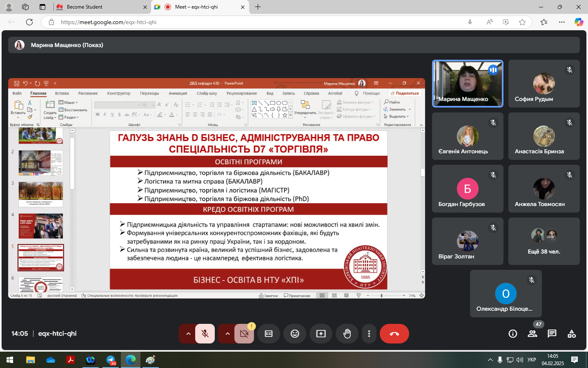The width and height of the screenshot is (588, 368).
Task: Open video settings chevron next to camera
Action: point(227,334)
